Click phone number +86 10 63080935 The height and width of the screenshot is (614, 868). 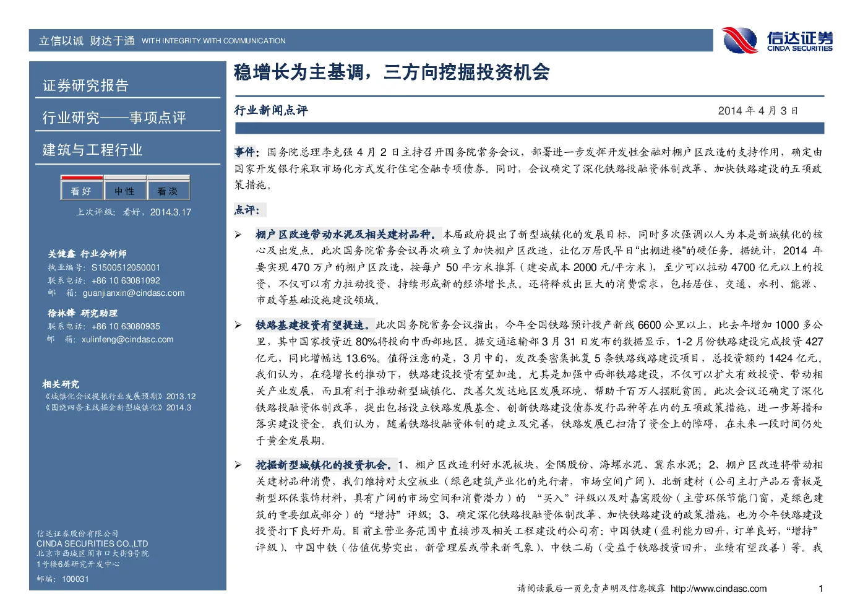(126, 326)
